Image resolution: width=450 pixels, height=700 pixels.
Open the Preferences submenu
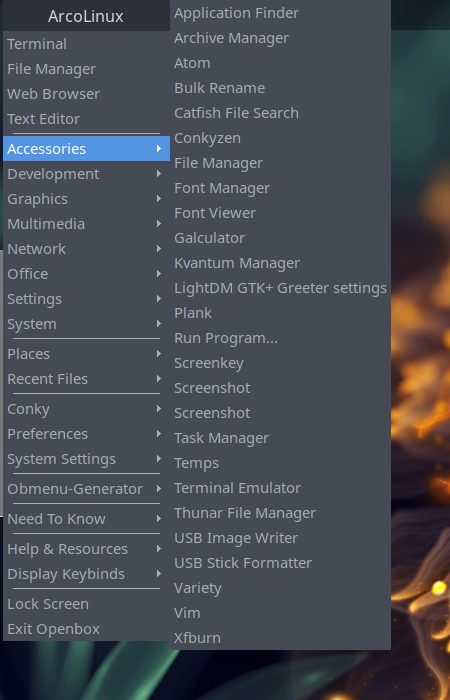click(86, 434)
